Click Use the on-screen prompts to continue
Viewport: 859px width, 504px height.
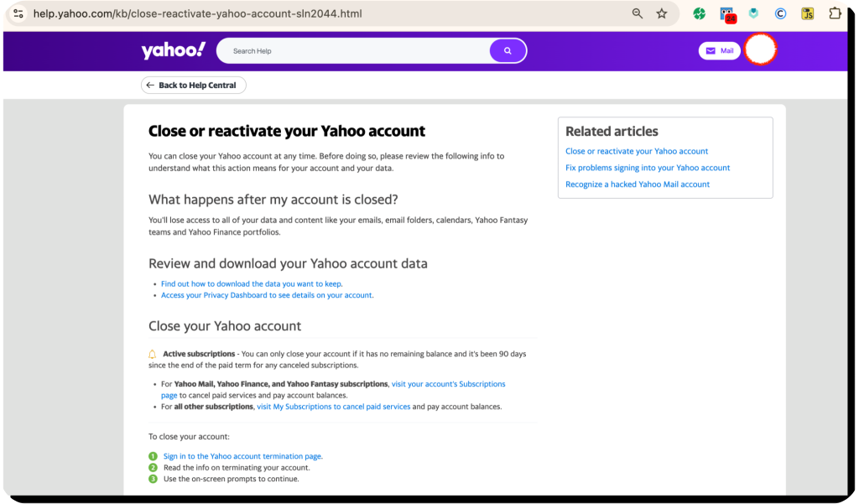[x=232, y=479]
